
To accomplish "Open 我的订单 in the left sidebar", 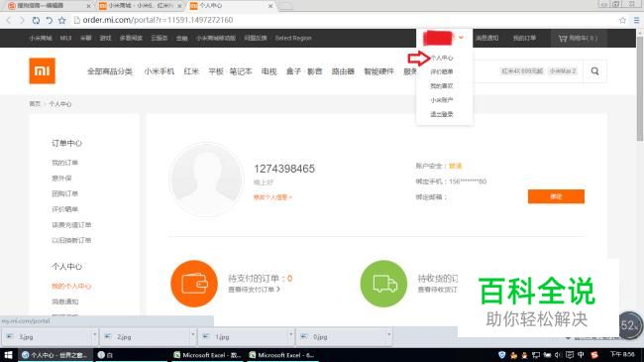I will 64,163.
